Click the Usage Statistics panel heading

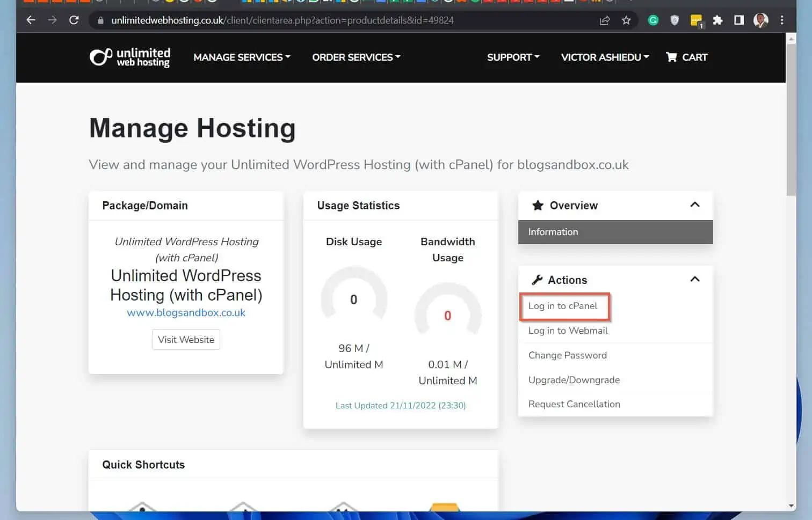point(358,206)
